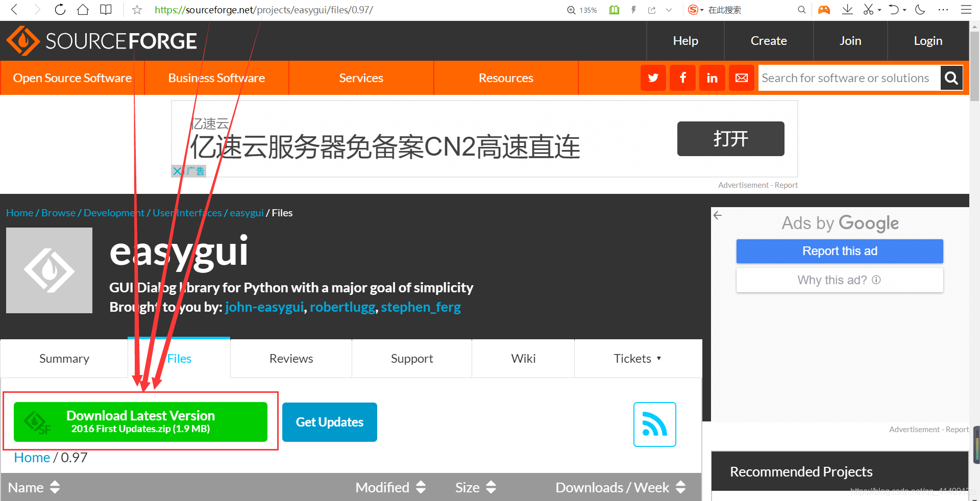Click the easygui breadcrumb link
This screenshot has width=980, height=501.
point(247,213)
